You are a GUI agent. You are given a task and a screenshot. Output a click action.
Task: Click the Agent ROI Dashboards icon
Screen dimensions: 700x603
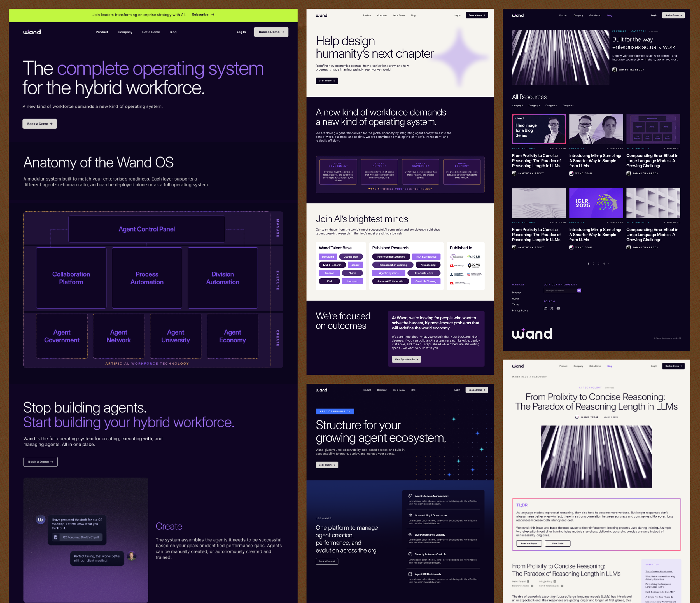pos(410,574)
